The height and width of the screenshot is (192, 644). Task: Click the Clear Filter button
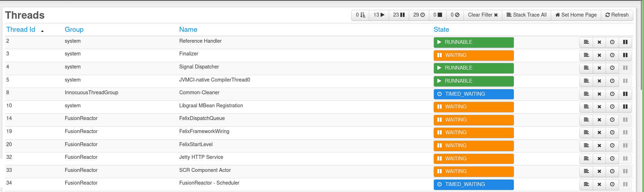click(483, 15)
